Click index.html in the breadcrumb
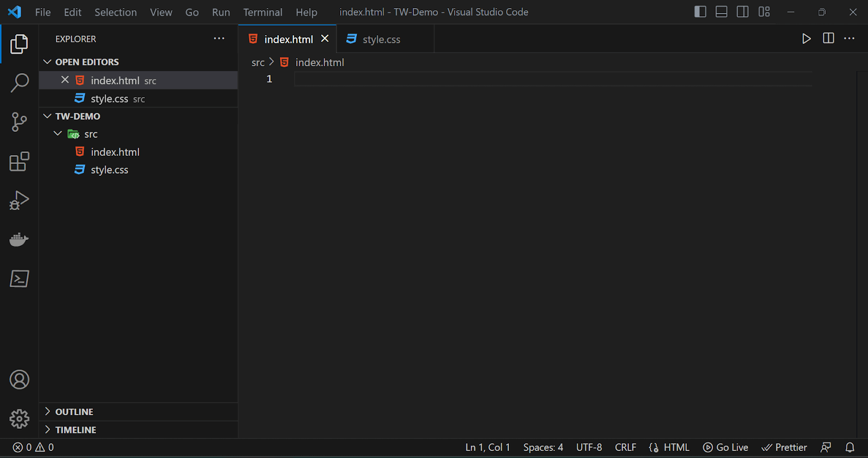This screenshot has height=458, width=868. pos(320,62)
